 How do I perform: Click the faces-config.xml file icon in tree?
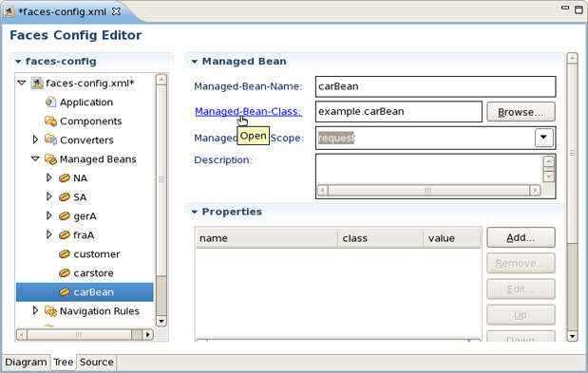point(37,83)
